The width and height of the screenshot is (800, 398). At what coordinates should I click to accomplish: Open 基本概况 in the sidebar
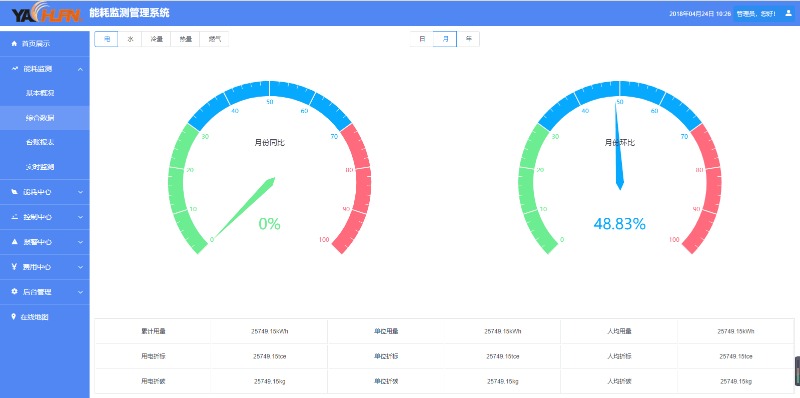coord(40,93)
